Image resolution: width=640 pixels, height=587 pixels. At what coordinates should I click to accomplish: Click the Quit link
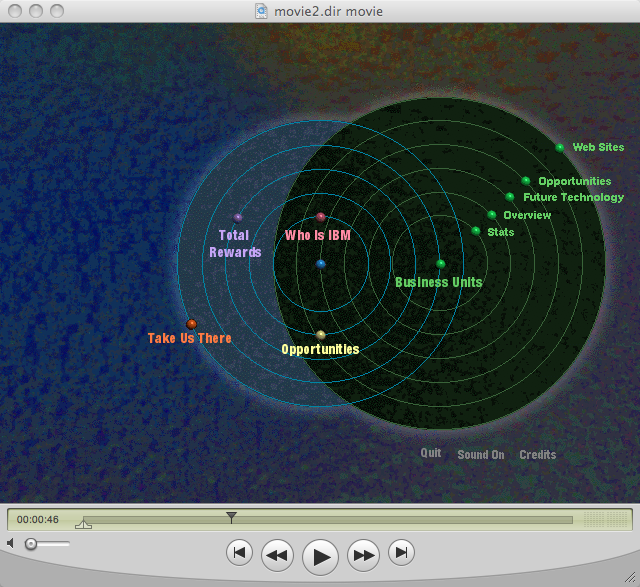tap(431, 453)
